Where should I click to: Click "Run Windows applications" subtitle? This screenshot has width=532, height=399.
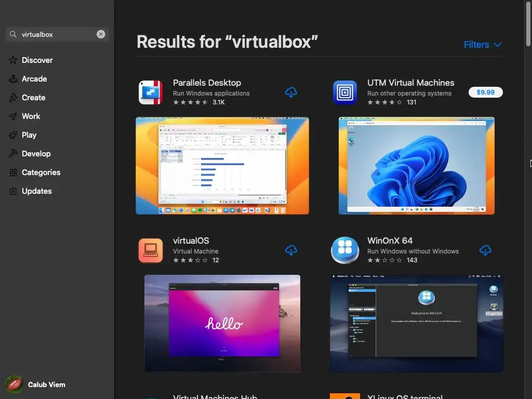tap(211, 94)
